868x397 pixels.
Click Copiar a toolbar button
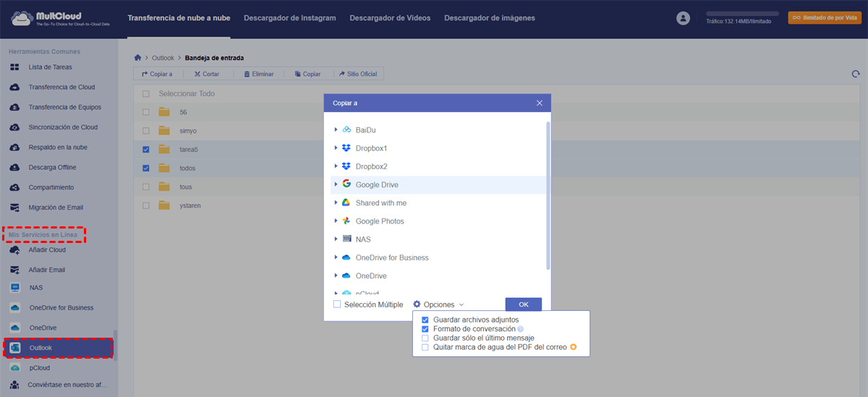[x=157, y=74]
